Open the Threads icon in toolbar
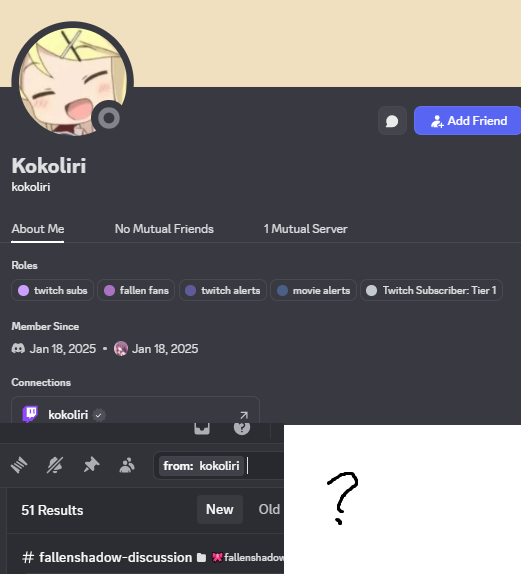This screenshot has height=575, width=521. (19, 465)
